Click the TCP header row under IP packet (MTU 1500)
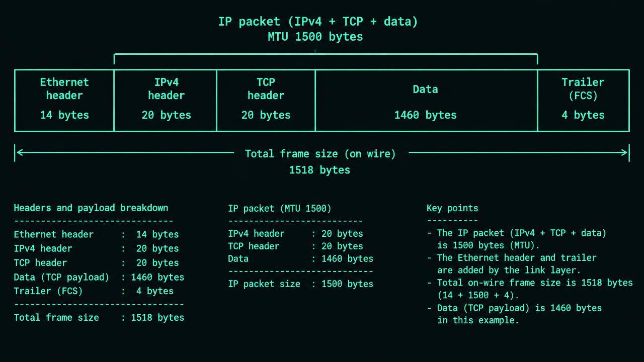This screenshot has width=644, height=362. pos(296,246)
